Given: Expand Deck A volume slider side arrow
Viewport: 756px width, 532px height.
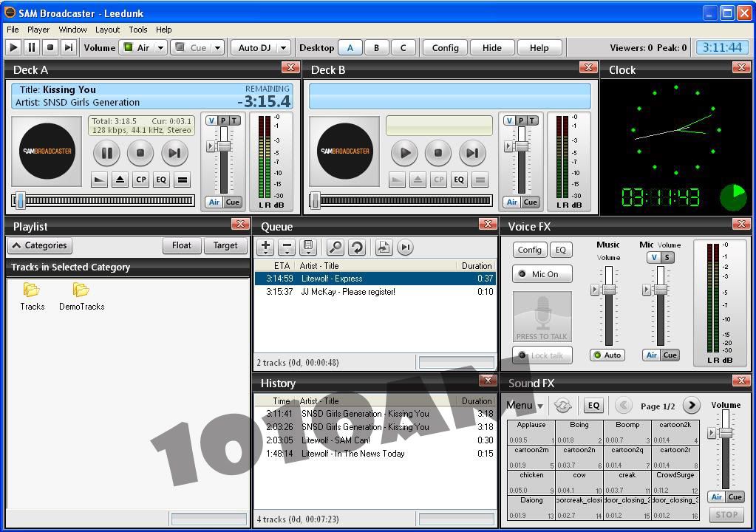Looking at the screenshot, I should coord(210,146).
